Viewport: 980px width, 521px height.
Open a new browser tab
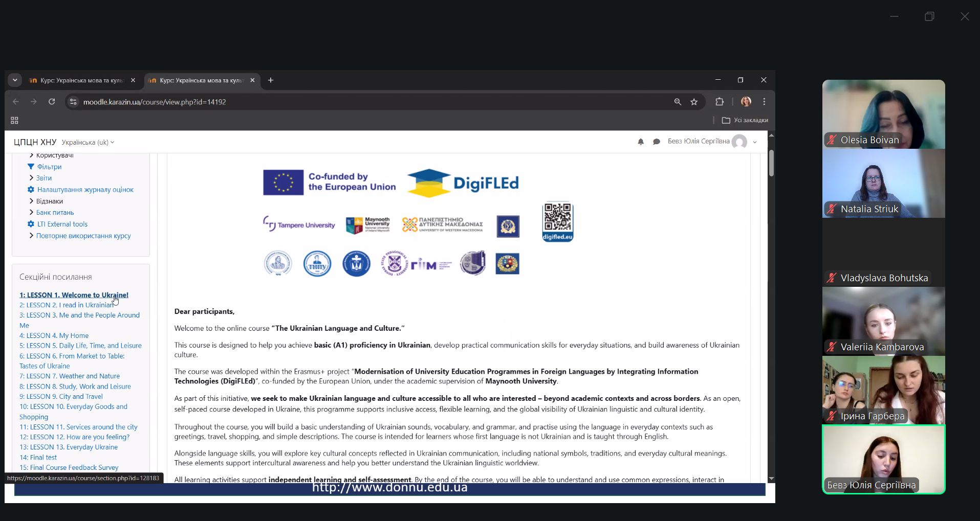point(271,80)
